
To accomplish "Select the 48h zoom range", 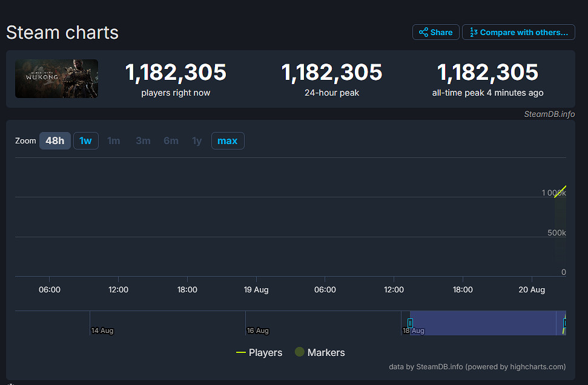I will 55,141.
